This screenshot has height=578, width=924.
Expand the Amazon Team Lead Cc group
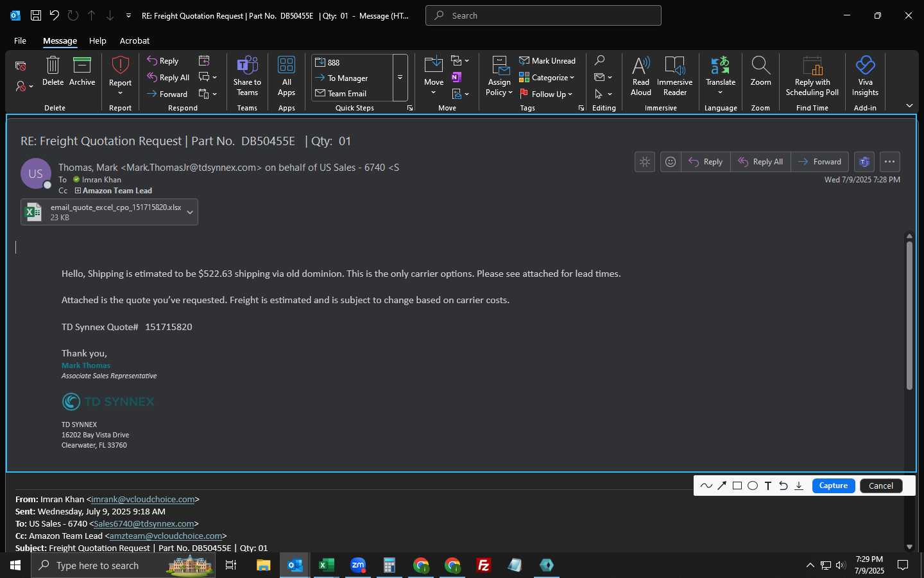78,191
